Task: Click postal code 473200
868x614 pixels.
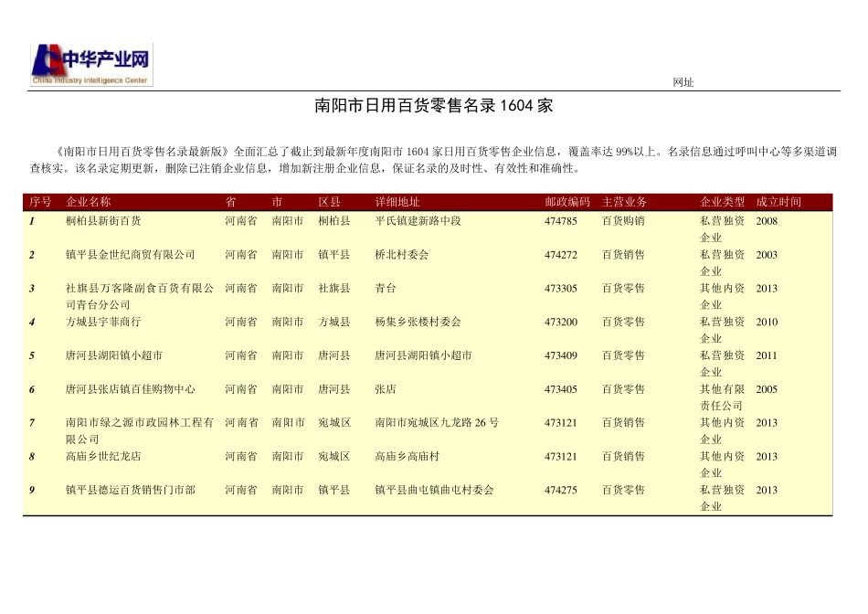Action: pyautogui.click(x=561, y=322)
